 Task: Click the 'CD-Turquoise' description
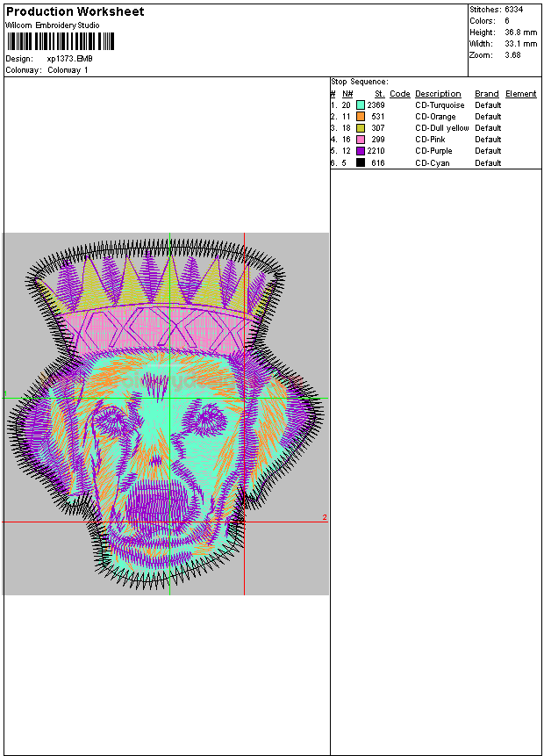pos(440,105)
